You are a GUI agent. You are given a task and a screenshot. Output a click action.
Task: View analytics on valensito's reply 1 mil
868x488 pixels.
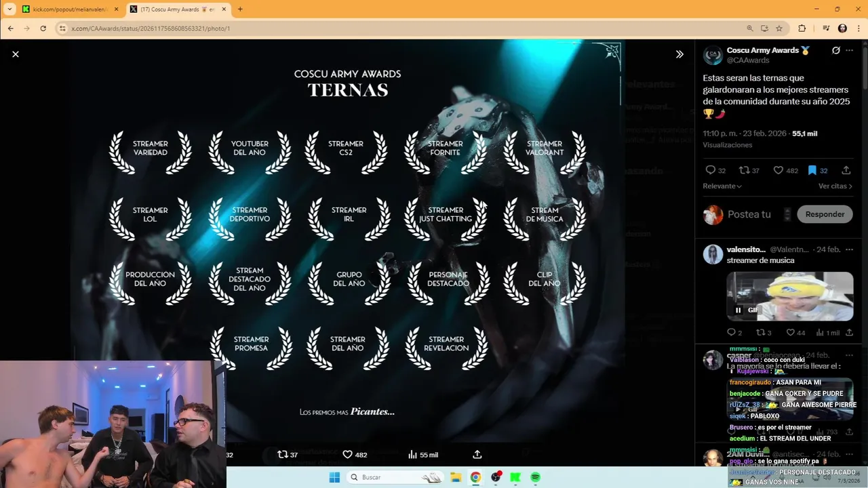click(828, 333)
